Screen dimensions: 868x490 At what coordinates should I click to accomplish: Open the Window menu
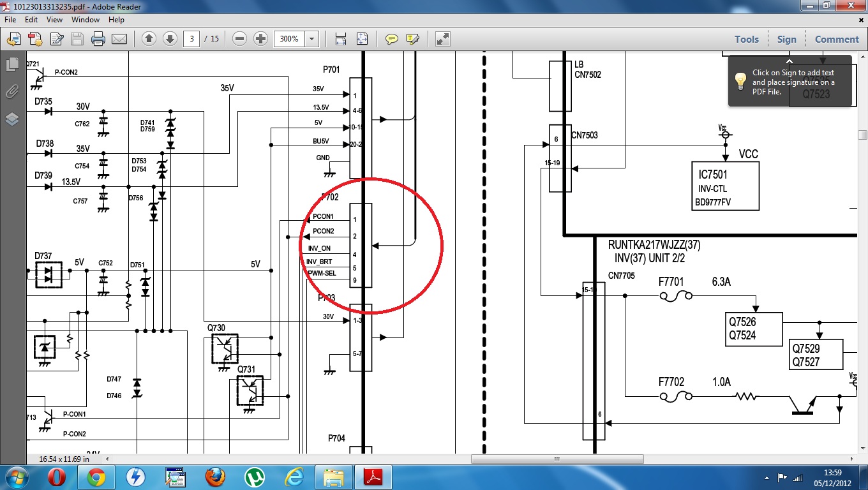(x=86, y=20)
